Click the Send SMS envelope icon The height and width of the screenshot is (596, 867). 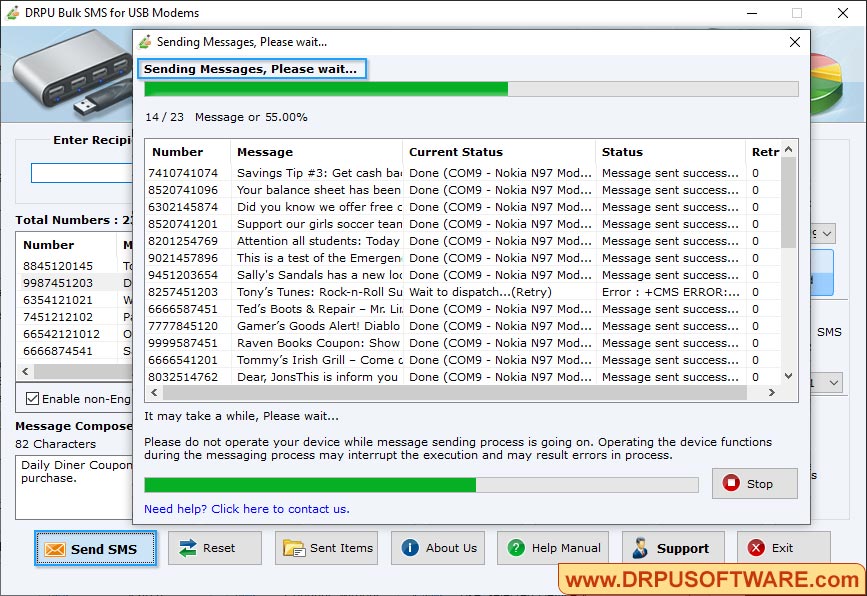(55, 549)
